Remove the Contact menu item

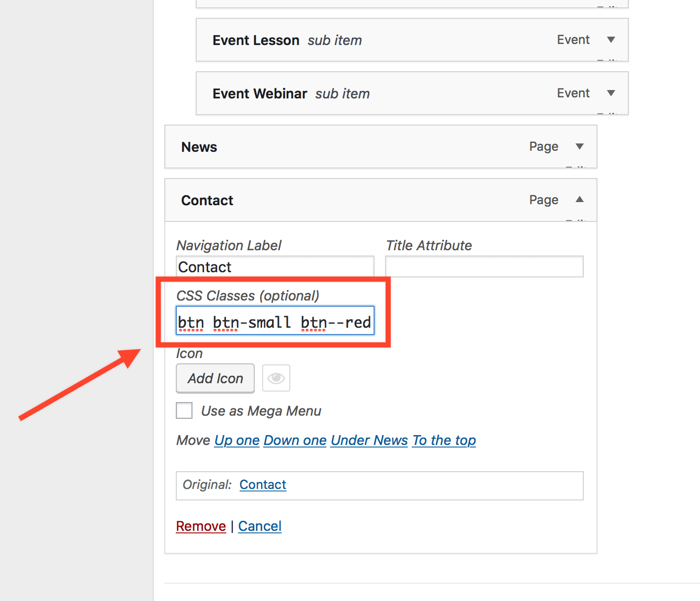[x=201, y=526]
